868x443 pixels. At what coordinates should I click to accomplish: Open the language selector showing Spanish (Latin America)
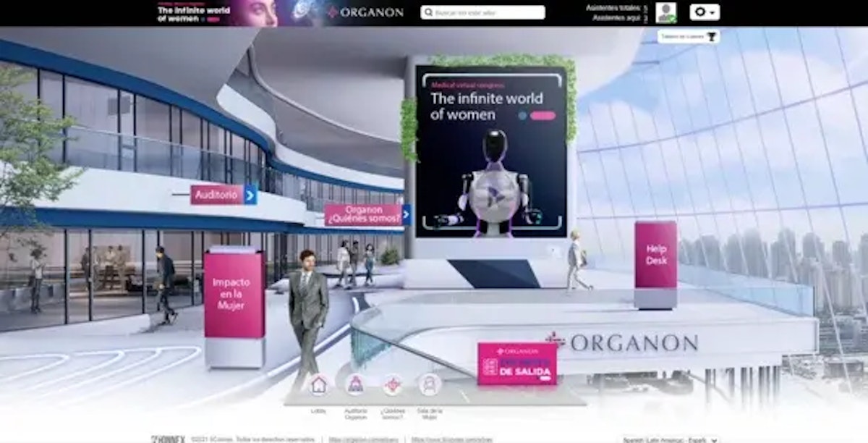671,438
